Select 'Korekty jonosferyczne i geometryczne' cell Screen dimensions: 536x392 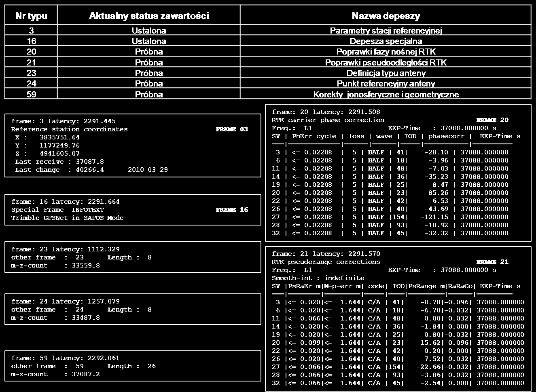click(386, 94)
